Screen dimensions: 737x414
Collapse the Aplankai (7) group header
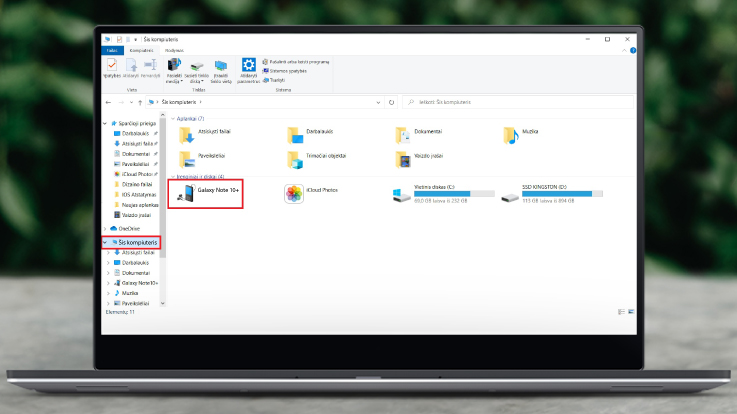(x=172, y=118)
